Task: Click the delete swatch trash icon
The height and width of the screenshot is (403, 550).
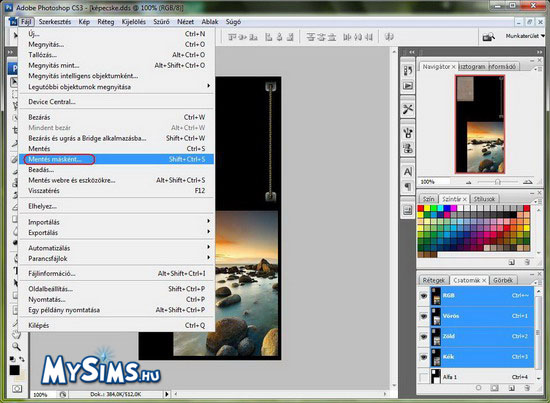Action: pyautogui.click(x=527, y=262)
